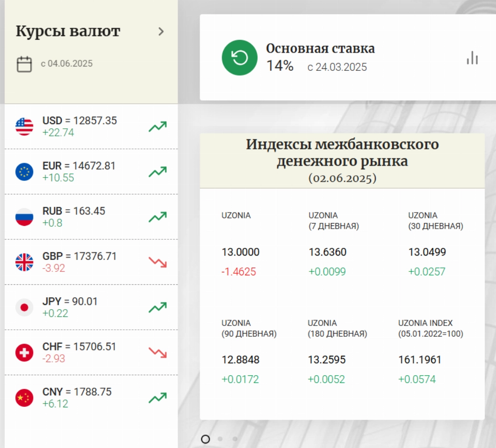Click the Swiss flag icon
The width and height of the screenshot is (496, 448).
point(24,353)
